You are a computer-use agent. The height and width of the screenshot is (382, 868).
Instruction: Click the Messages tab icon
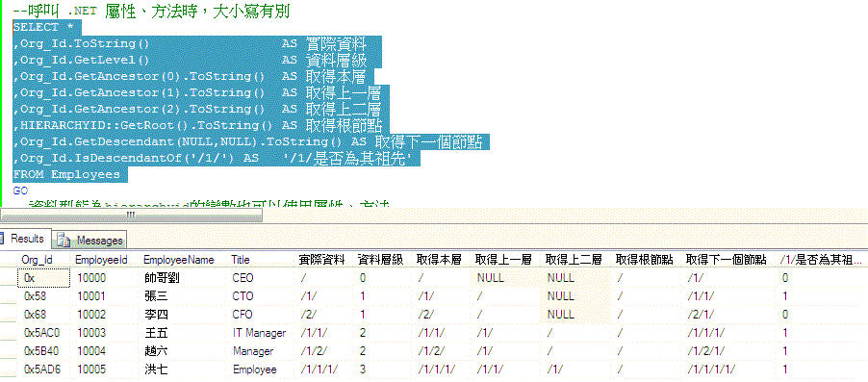[64, 241]
